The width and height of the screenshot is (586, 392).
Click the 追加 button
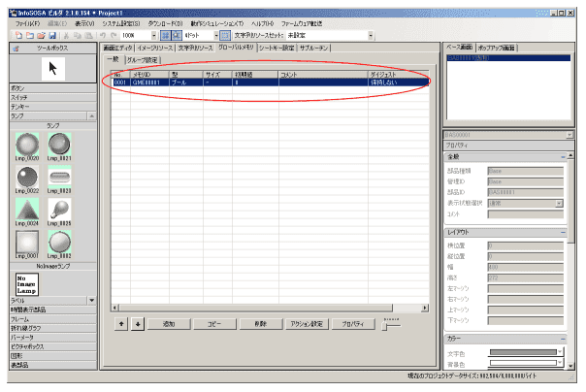pos(169,323)
